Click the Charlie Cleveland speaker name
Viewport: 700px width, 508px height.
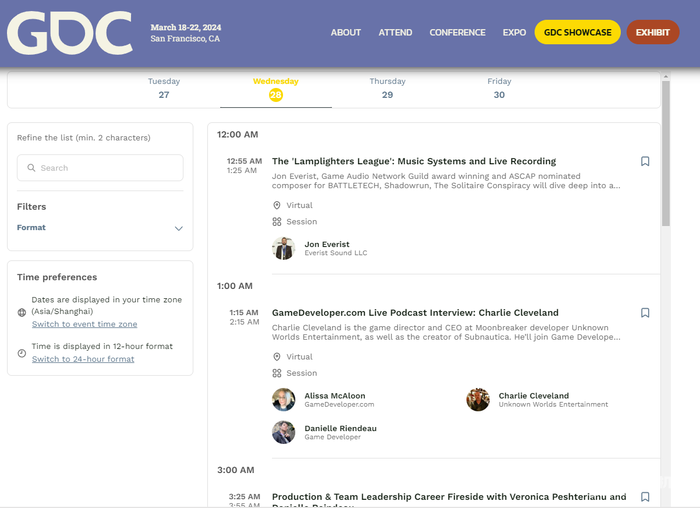tap(533, 396)
